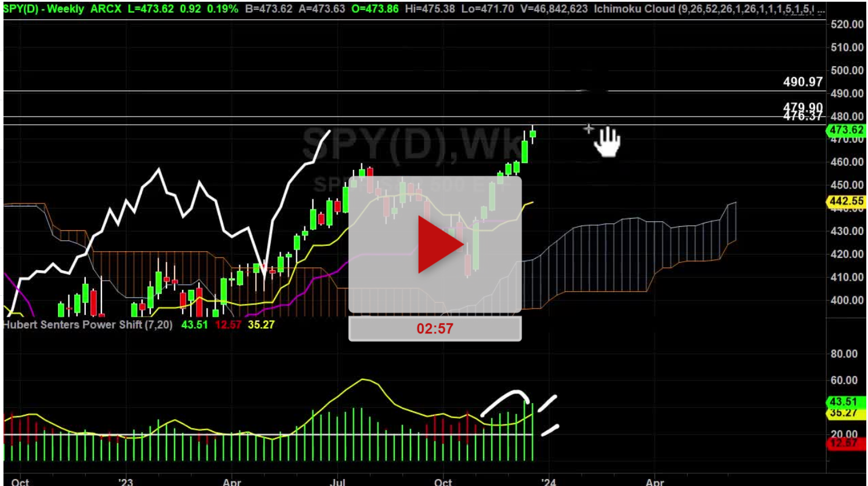Click the '23 year marker on time axis

tap(125, 482)
